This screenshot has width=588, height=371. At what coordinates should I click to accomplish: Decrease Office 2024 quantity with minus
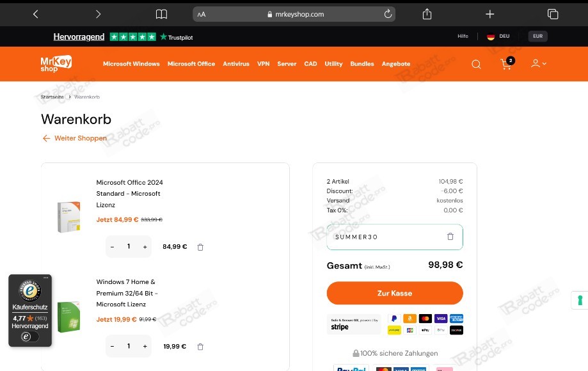tap(112, 247)
